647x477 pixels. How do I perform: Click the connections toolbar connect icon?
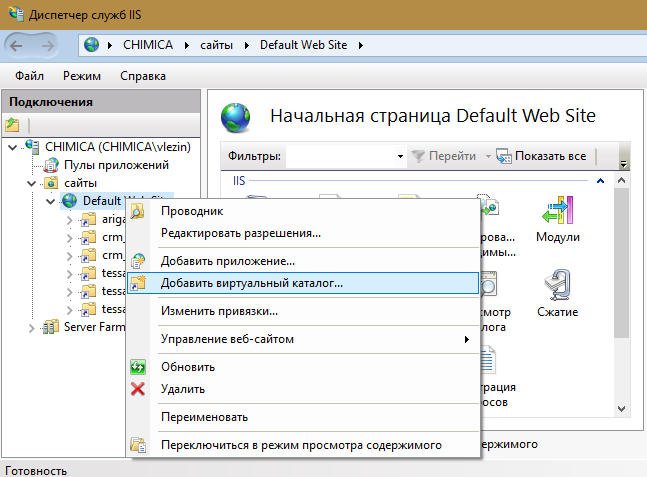coord(13,125)
